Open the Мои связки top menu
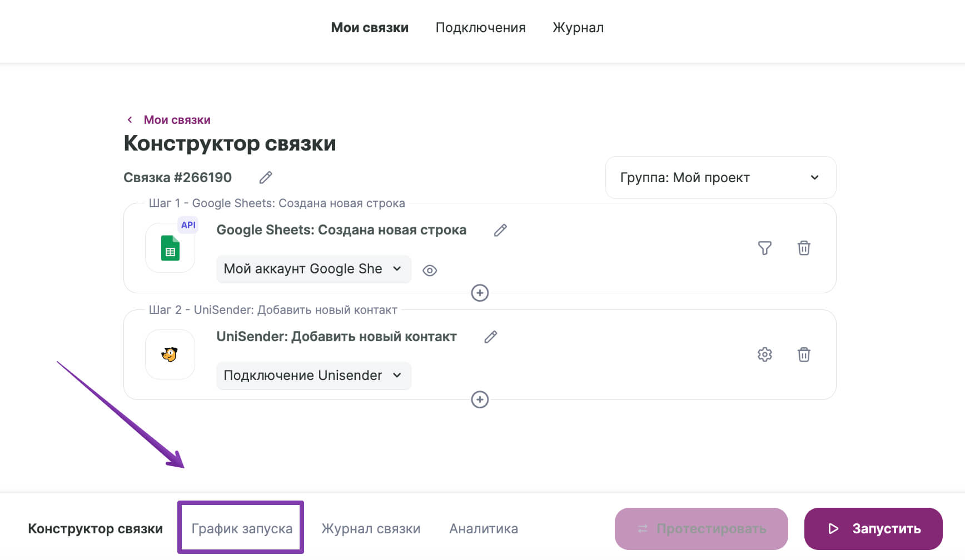Viewport: 965px width, 560px height. point(370,28)
